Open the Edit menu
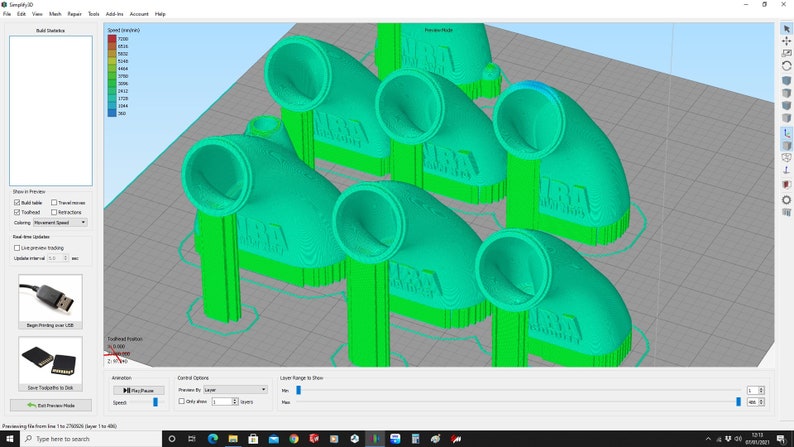The height and width of the screenshot is (447, 794). [21, 14]
